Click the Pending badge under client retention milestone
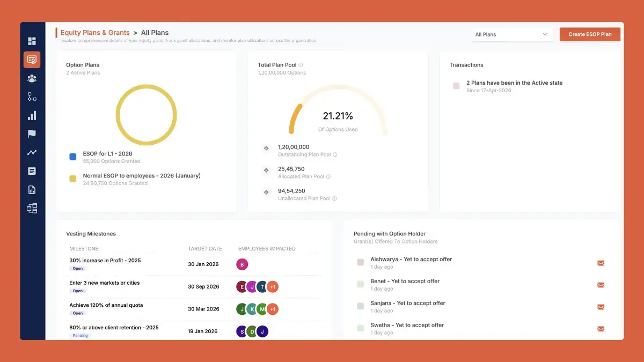Image resolution: width=644 pixels, height=362 pixels. (x=80, y=336)
